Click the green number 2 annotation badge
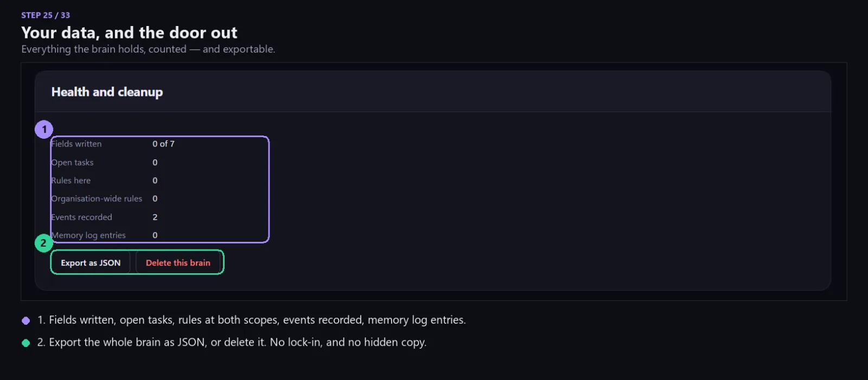The width and height of the screenshot is (868, 380). pos(43,243)
